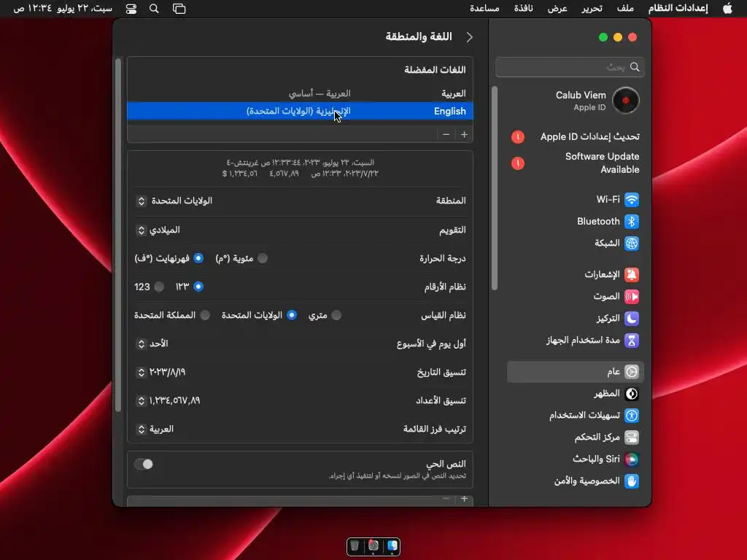
Task: Open الخصوصية والأمن hand icon
Action: tap(631, 481)
